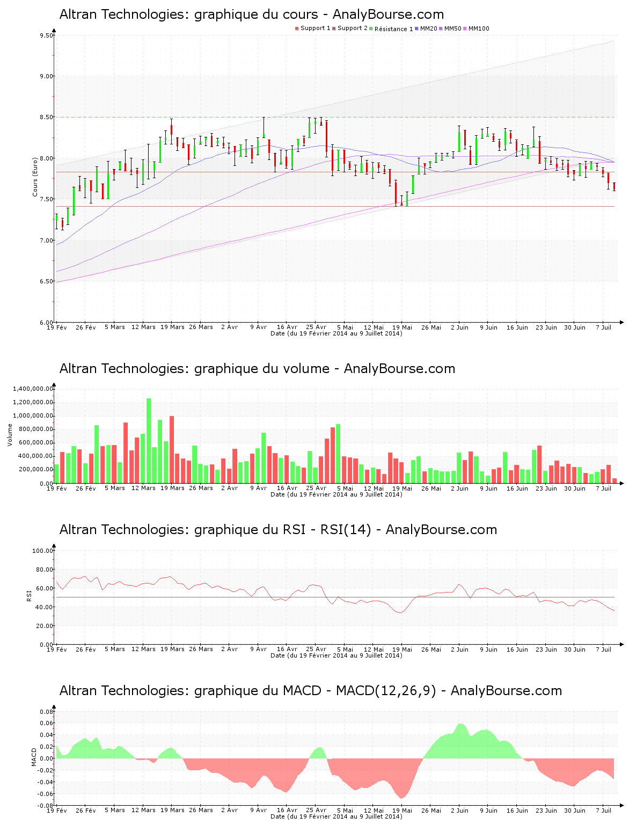Viewport: 644px width, 832px height.
Task: Click the 1,400,000.00 volume axis value
Action: click(x=34, y=389)
